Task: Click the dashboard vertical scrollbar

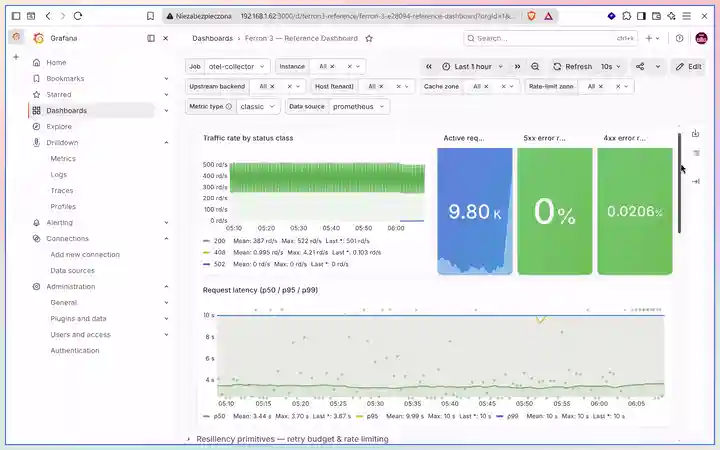Action: 679,183
